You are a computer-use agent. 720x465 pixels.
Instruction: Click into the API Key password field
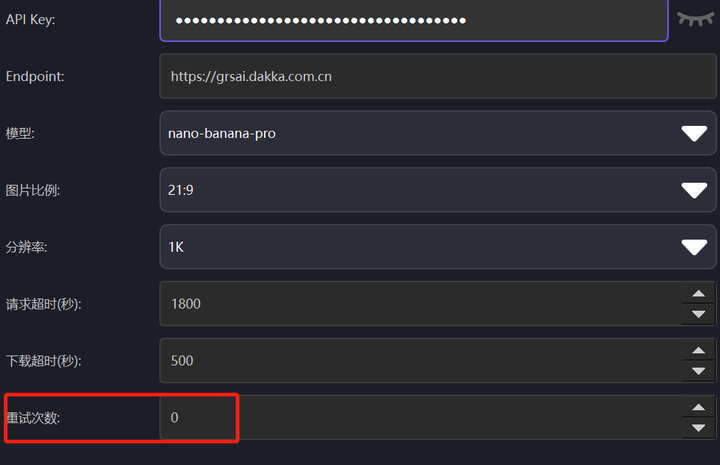click(x=414, y=20)
